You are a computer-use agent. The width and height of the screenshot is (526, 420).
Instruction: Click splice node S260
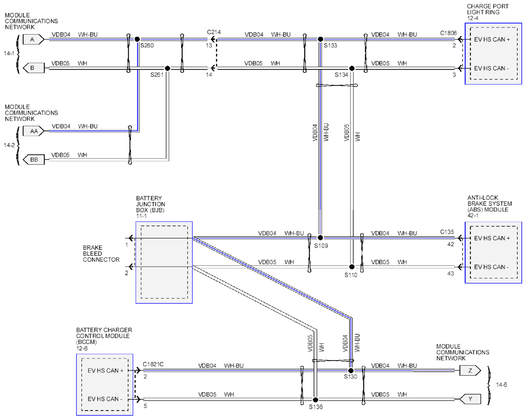137,39
